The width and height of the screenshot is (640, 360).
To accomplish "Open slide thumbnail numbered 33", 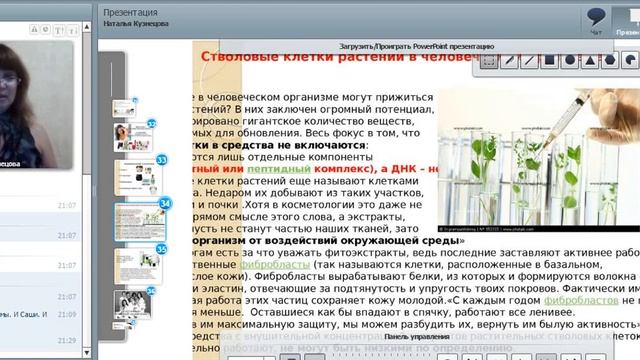I will click(x=139, y=177).
